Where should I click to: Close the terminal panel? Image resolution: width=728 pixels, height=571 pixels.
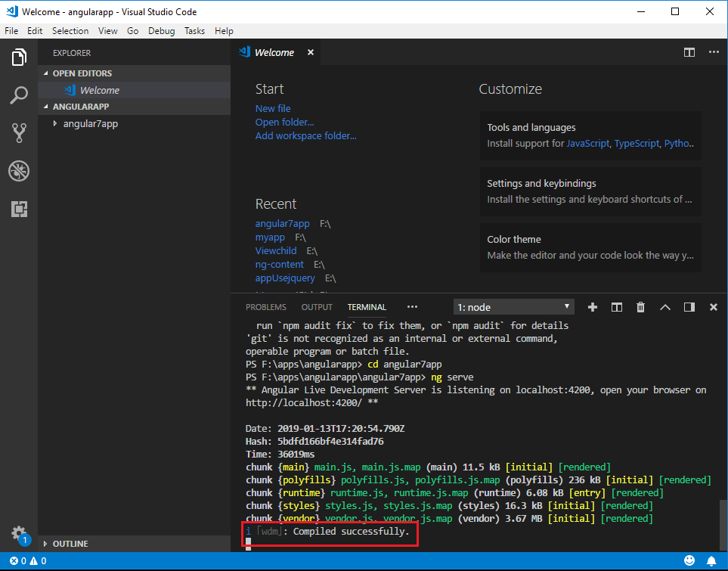click(x=714, y=307)
